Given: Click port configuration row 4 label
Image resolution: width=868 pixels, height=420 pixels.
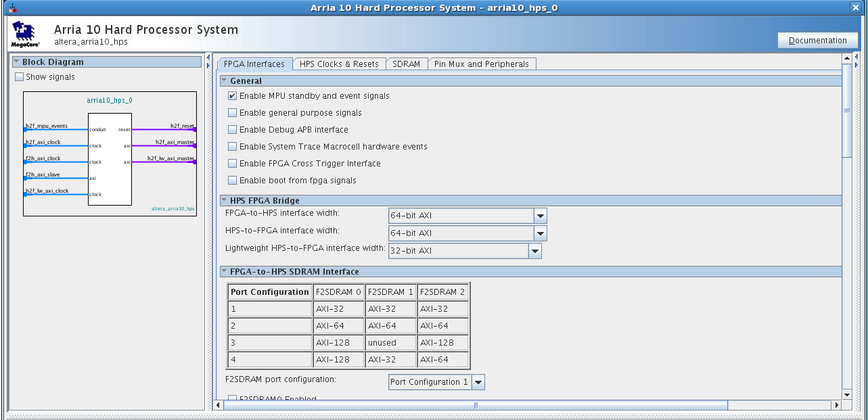Looking at the screenshot, I should coord(269,360).
